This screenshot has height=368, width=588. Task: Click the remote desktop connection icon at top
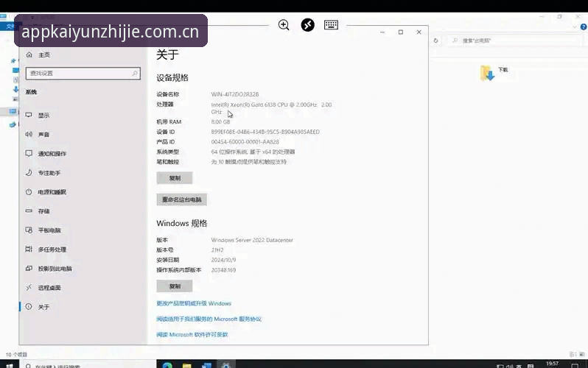pyautogui.click(x=307, y=25)
